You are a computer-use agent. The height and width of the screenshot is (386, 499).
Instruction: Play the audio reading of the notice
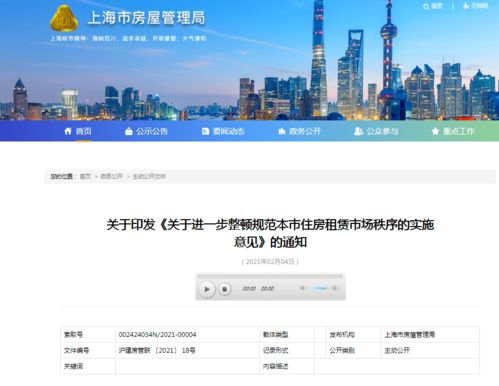(x=207, y=289)
